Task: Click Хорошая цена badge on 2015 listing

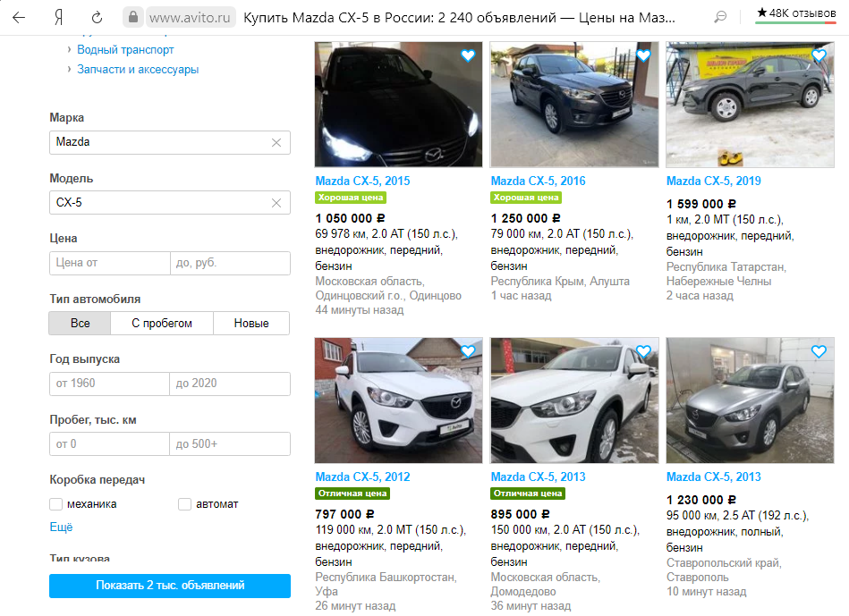Action: tap(351, 198)
